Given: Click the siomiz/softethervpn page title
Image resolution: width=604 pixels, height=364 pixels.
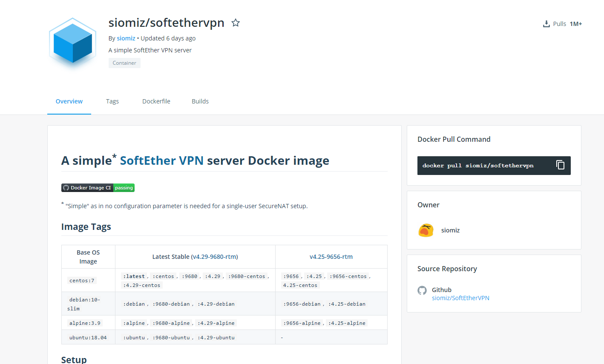Looking at the screenshot, I should click(166, 23).
